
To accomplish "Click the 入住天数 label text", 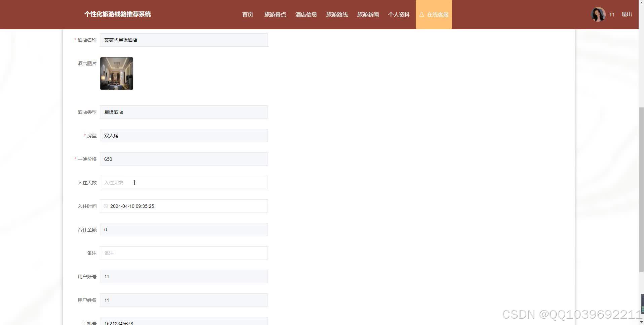I will point(87,183).
